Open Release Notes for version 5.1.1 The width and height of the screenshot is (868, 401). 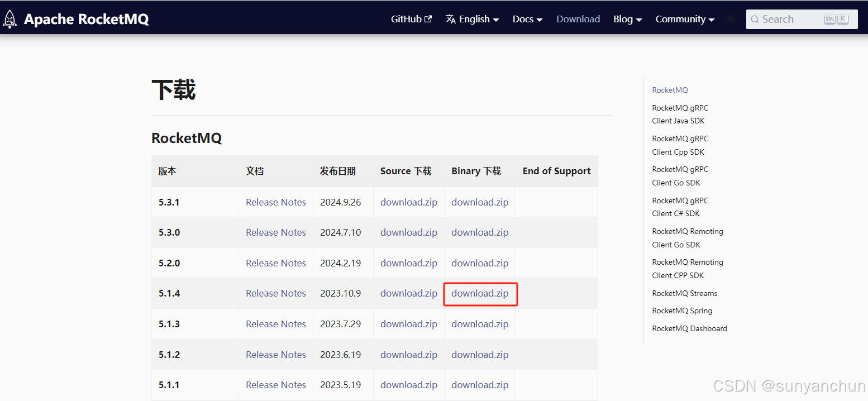(x=276, y=385)
